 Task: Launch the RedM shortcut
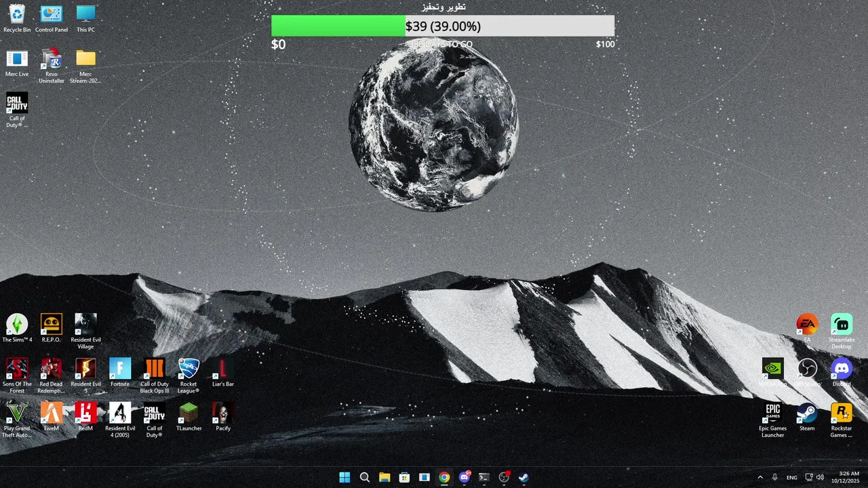pyautogui.click(x=85, y=416)
